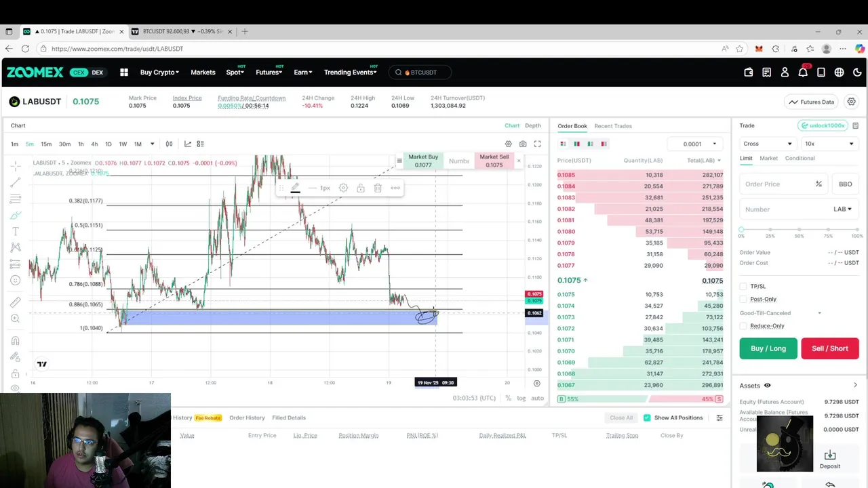The height and width of the screenshot is (488, 868).
Task: Delete the selected drawing with trash icon
Action: 378,188
